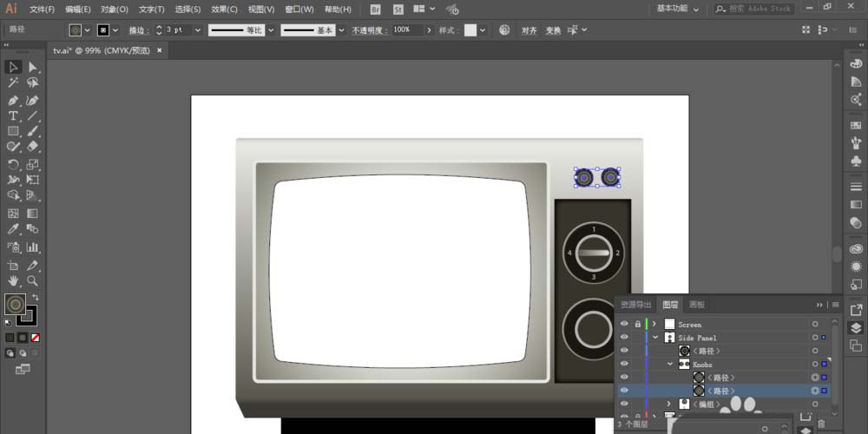This screenshot has height=434, width=868.
Task: Collapse the Side Panel layer
Action: tap(655, 337)
